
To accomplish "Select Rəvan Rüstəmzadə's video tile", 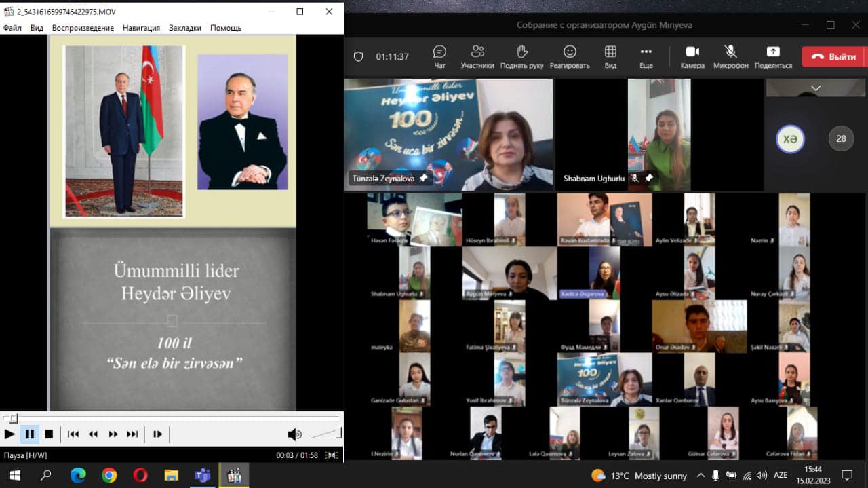I will pyautogui.click(x=604, y=219).
